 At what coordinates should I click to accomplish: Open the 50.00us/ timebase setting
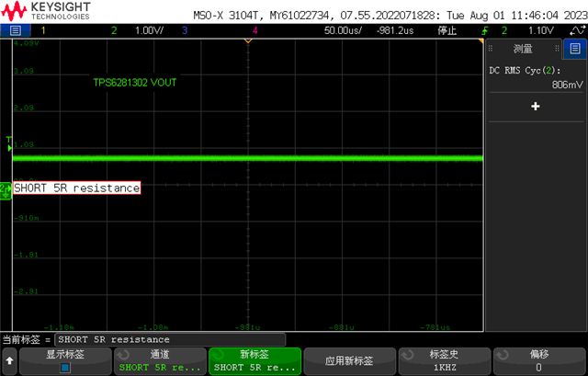(x=343, y=30)
